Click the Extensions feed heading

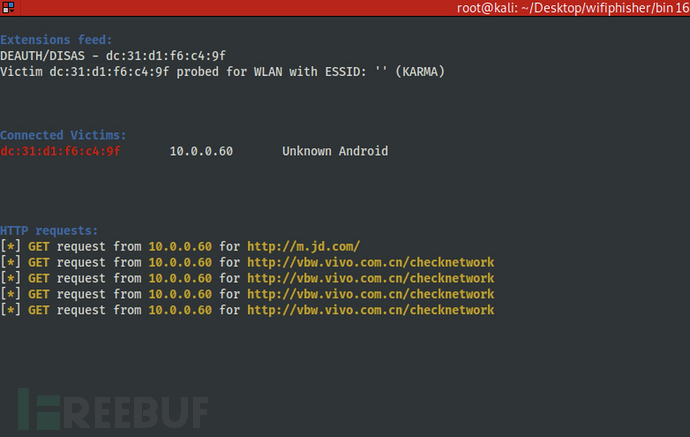[x=56, y=40]
